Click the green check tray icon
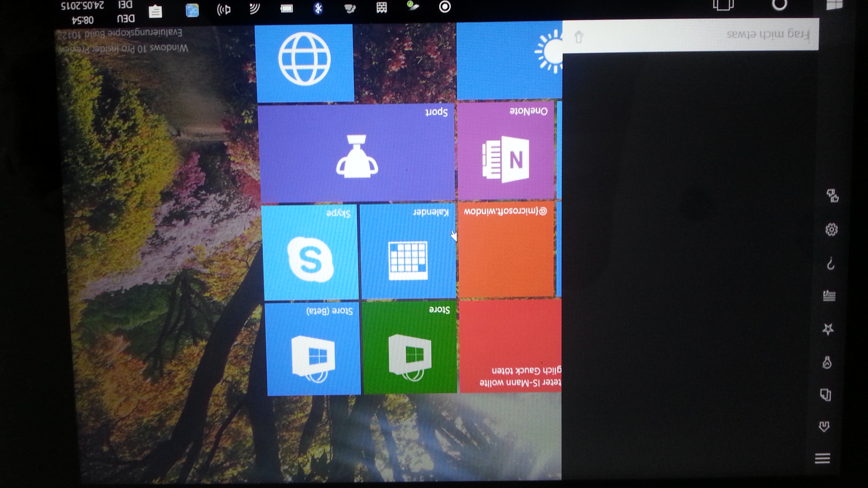Screen dimensions: 868x488 pos(413,6)
